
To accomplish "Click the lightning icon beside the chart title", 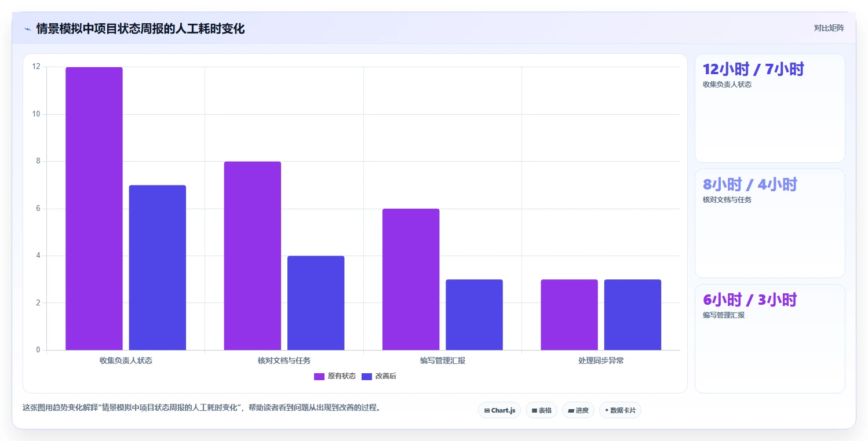I will (x=27, y=29).
